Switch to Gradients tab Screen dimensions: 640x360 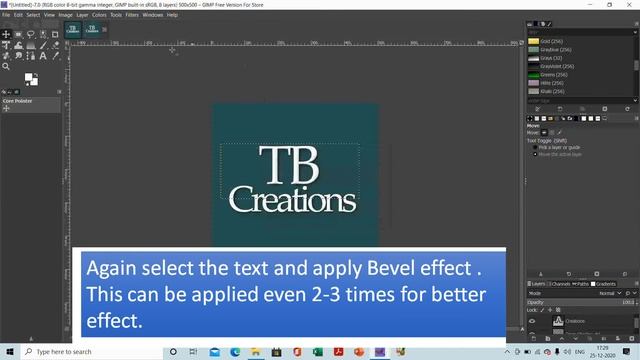click(603, 284)
